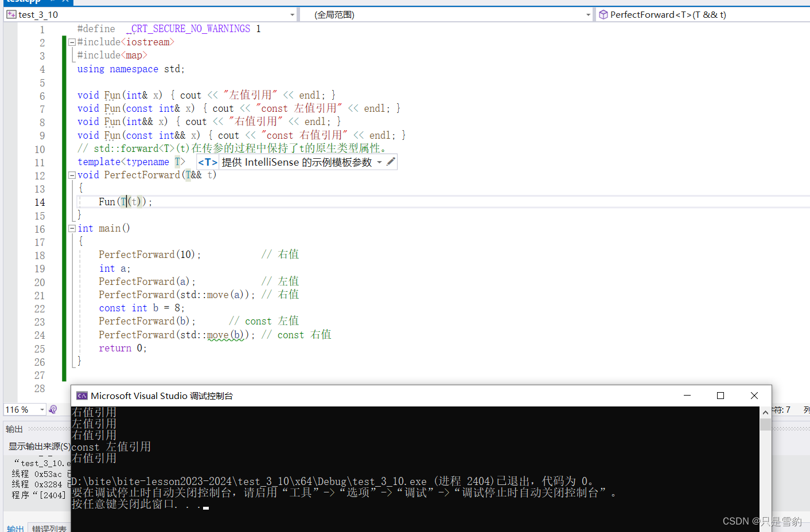
Task: Click the 'int a;' declaration
Action: click(x=115, y=268)
